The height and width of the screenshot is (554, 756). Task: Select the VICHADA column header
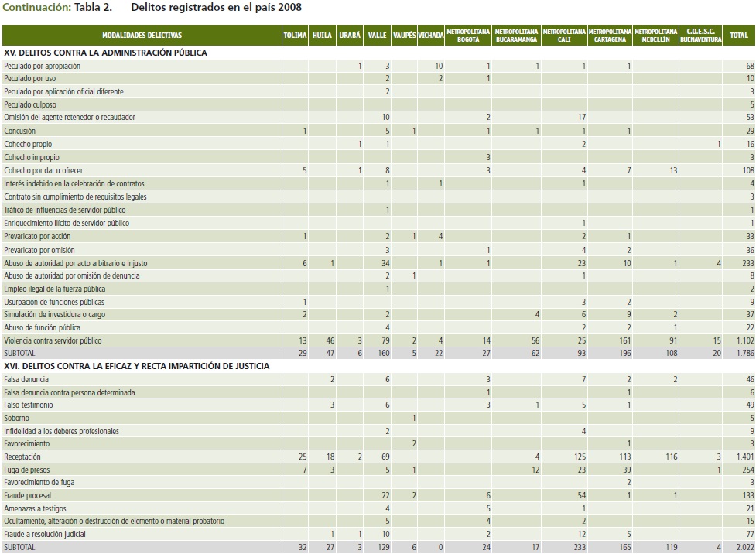[x=431, y=36]
